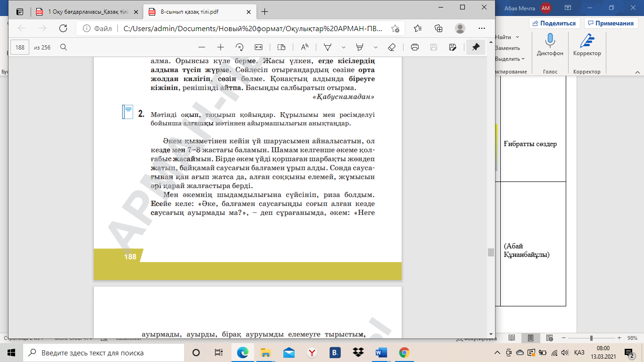Refresh the page in Edge

63,28
